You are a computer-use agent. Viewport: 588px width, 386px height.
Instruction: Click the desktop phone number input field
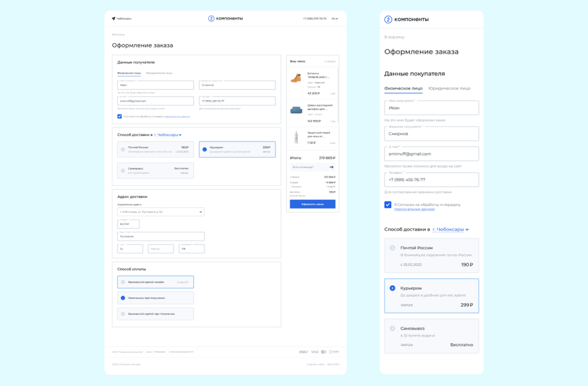click(237, 101)
